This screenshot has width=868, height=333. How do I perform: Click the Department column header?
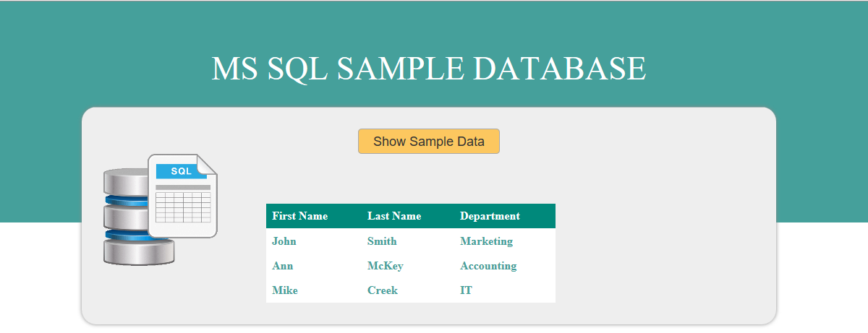490,216
